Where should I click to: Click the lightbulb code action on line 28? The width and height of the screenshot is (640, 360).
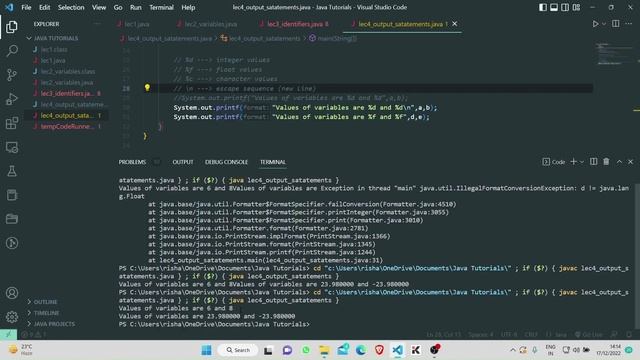147,87
